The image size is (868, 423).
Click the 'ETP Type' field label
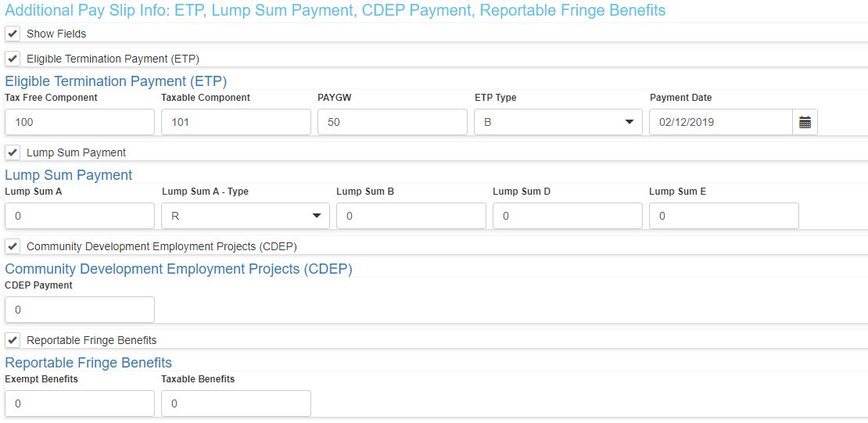coord(496,98)
